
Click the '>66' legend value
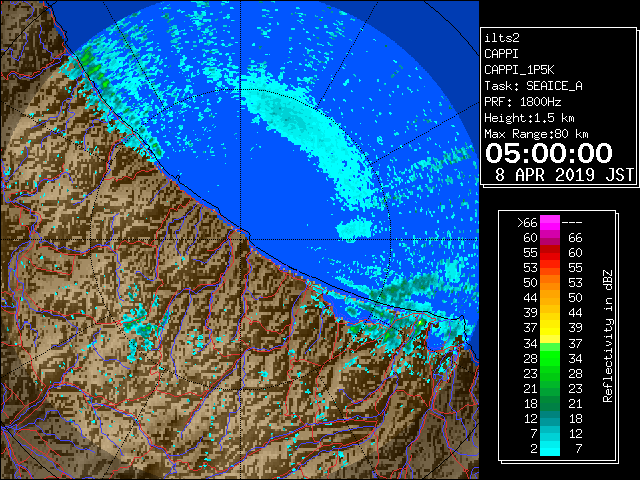pos(527,223)
